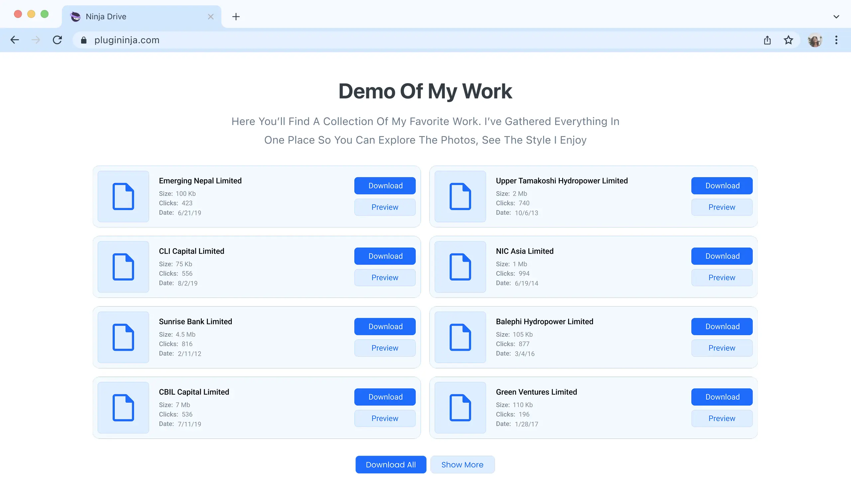This screenshot has width=851, height=504.
Task: Download the Green Ventures Limited file
Action: click(722, 397)
